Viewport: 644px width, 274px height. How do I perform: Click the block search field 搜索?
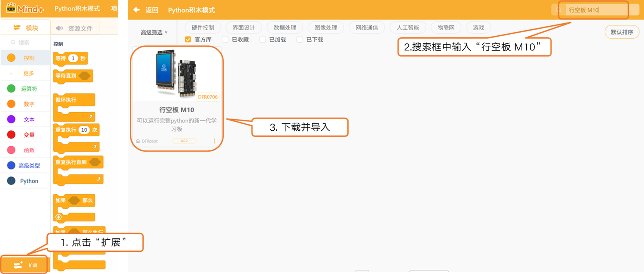pyautogui.click(x=25, y=43)
